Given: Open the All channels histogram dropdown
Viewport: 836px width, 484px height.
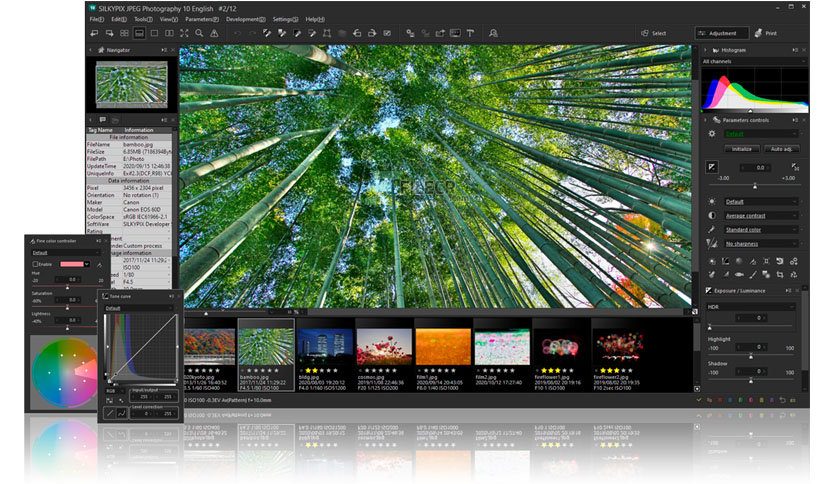Looking at the screenshot, I should click(753, 61).
